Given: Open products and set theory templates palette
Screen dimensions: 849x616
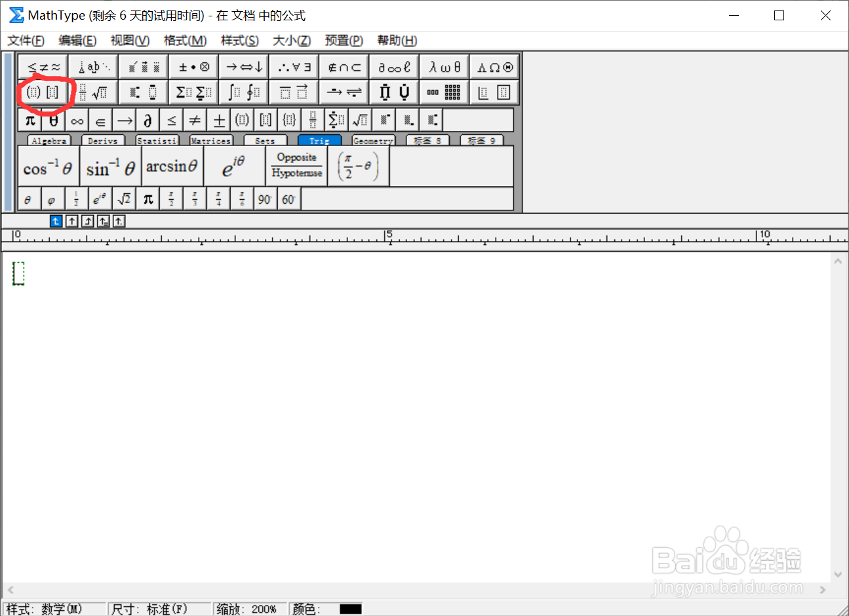Looking at the screenshot, I should click(x=394, y=92).
